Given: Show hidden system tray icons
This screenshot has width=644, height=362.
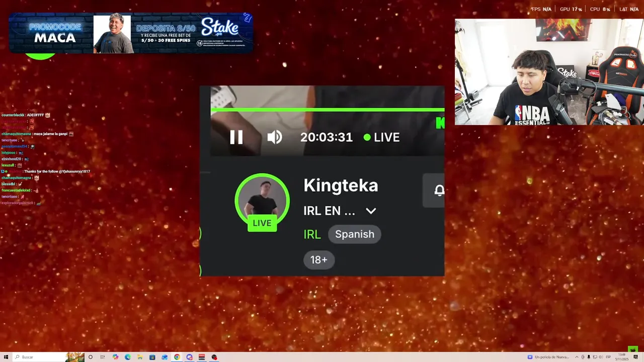Looking at the screenshot, I should (x=577, y=357).
